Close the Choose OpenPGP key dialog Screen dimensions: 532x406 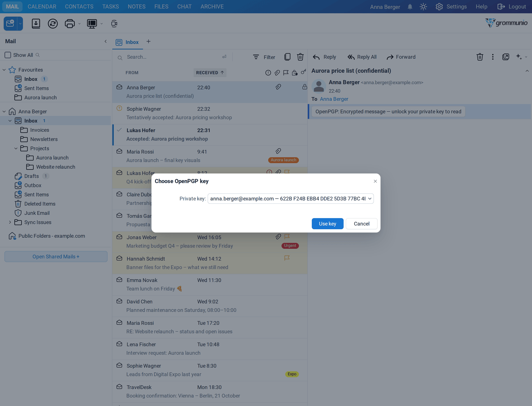(x=375, y=181)
